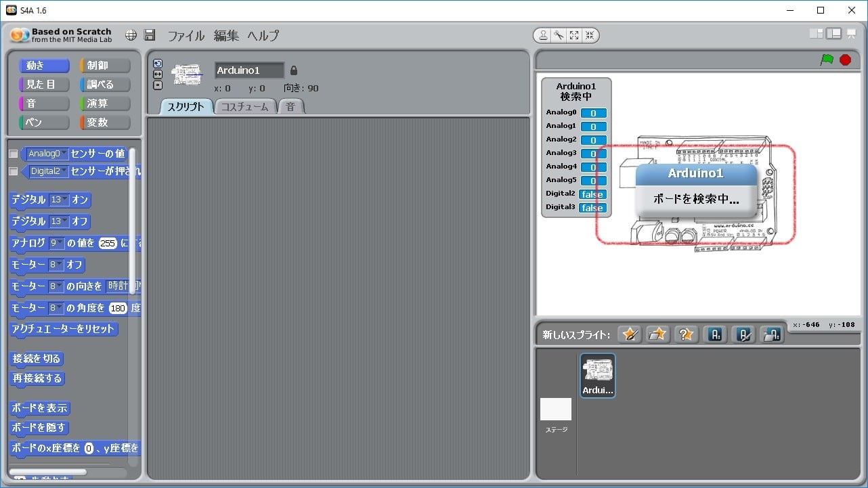Click the アクチュエーターをリセット block
Screen dimensions: 868x488
point(64,330)
